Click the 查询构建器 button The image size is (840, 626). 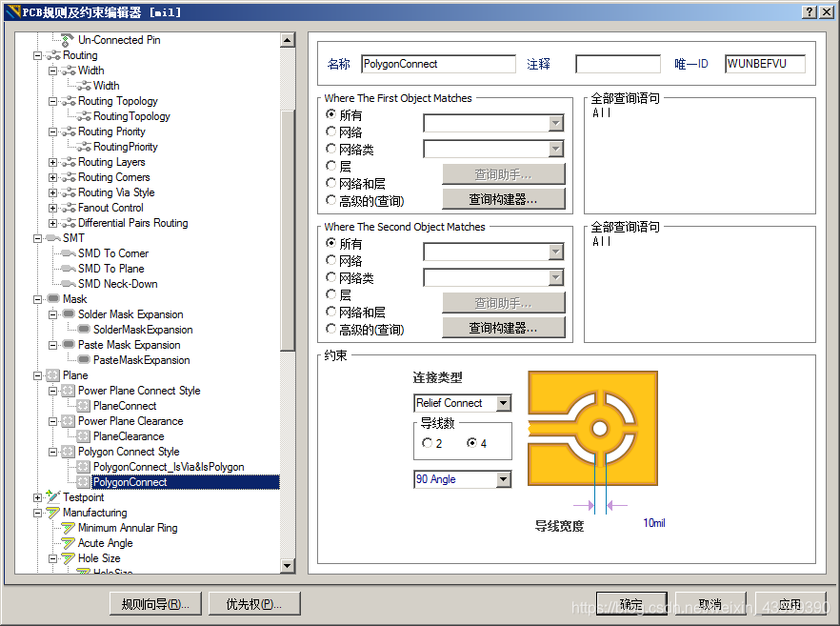point(502,199)
